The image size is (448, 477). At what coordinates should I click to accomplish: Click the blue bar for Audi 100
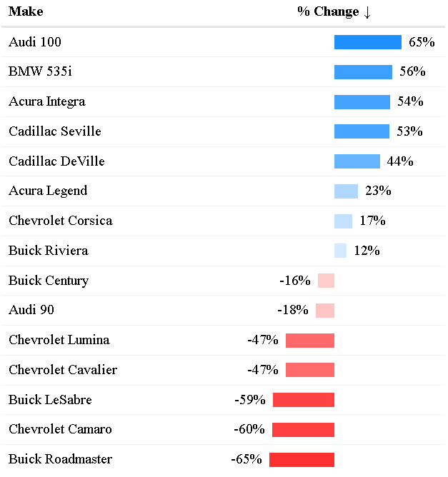point(367,42)
